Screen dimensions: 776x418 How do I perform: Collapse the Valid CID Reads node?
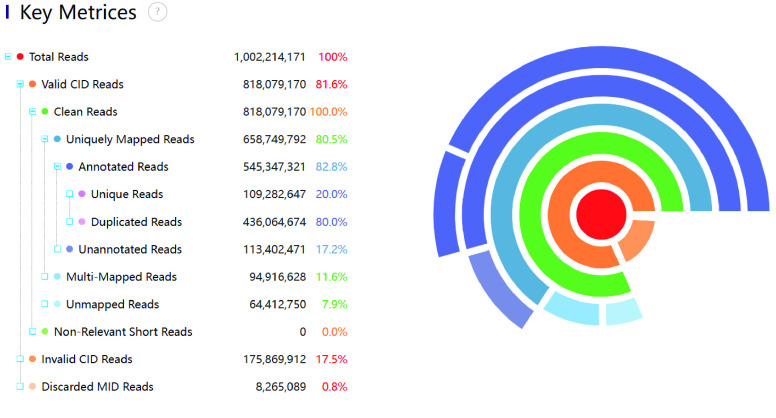click(20, 85)
